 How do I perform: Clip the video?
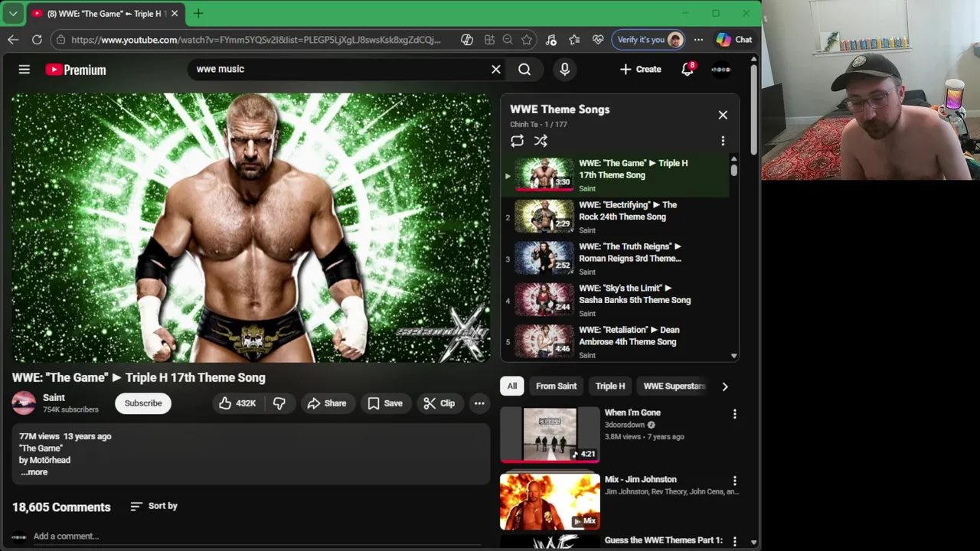click(x=439, y=403)
